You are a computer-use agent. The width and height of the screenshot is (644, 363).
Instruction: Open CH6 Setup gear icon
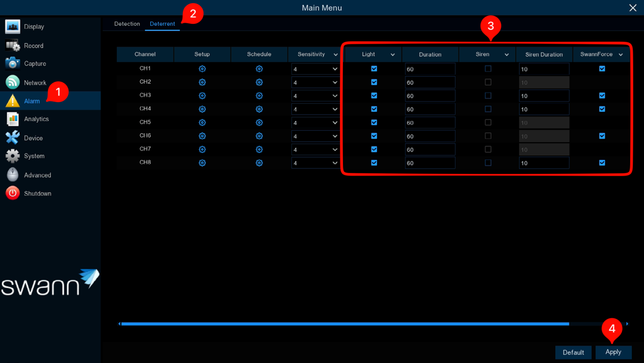click(202, 136)
